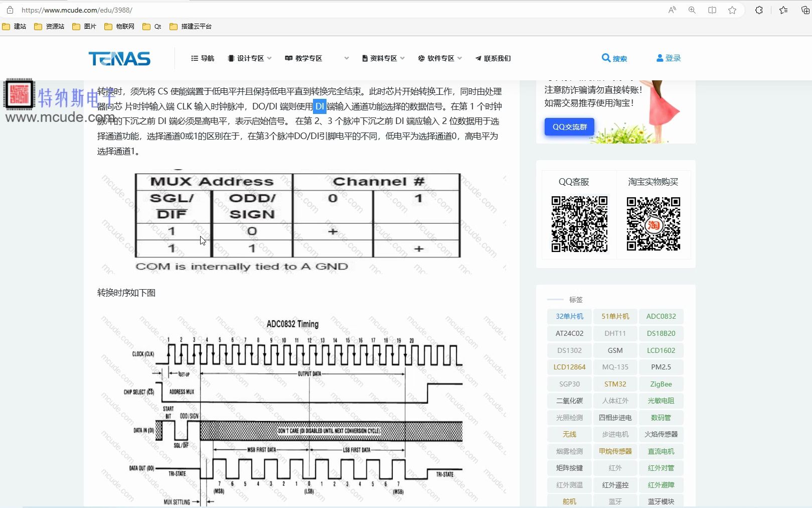Click the user login icon
The width and height of the screenshot is (812, 508).
pyautogui.click(x=660, y=58)
